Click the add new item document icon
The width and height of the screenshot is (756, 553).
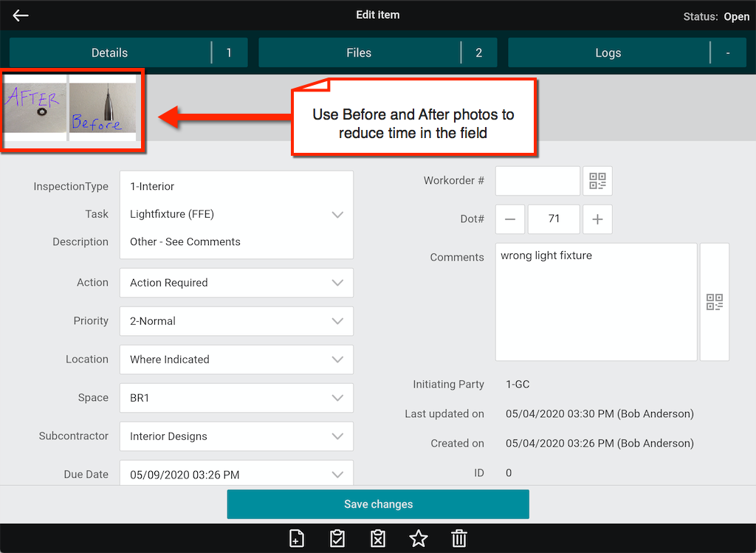pos(296,538)
